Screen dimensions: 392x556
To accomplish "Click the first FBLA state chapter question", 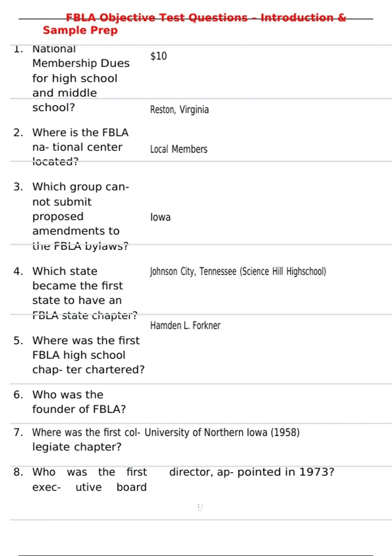I will (84, 293).
